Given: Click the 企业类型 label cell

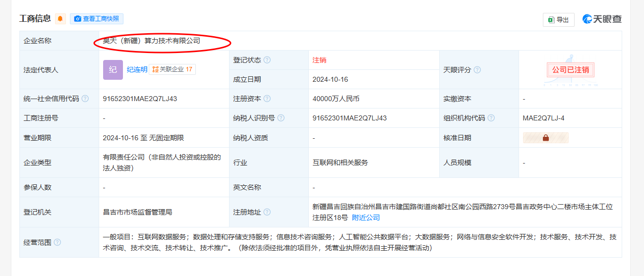Looking at the screenshot, I should [x=59, y=163].
